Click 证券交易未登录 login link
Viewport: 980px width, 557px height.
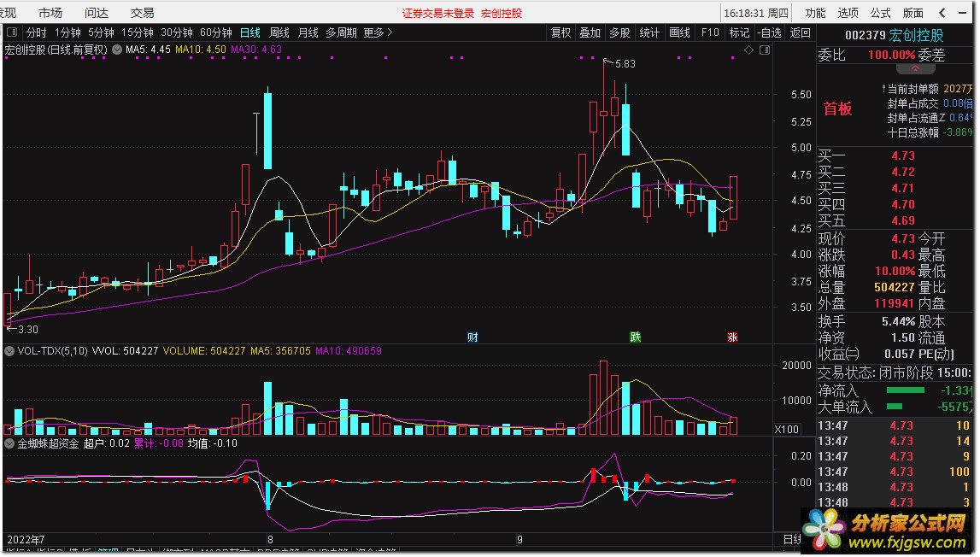pos(438,13)
